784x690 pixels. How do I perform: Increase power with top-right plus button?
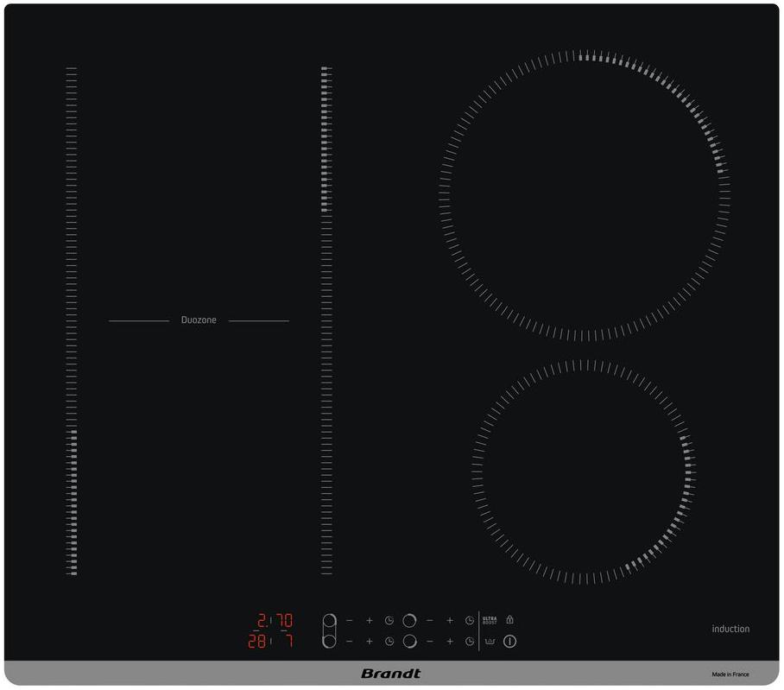tap(450, 620)
